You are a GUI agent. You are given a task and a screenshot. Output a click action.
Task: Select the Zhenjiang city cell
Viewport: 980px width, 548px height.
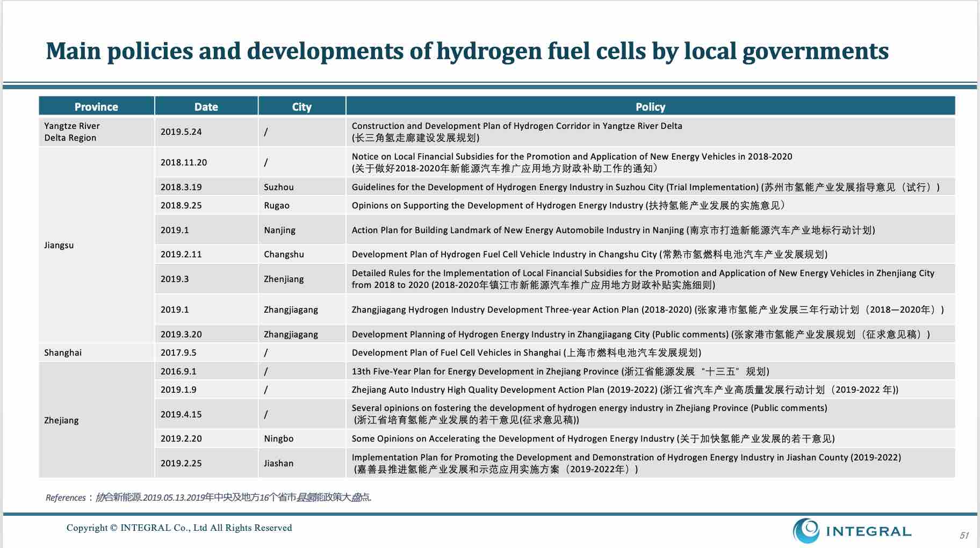tap(302, 279)
